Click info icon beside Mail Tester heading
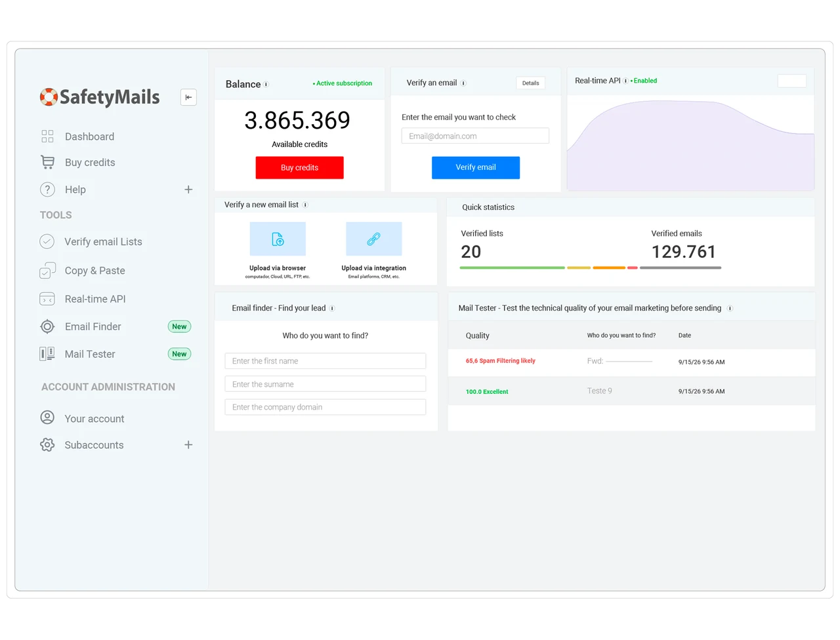Screen dimensions: 840x640 pos(730,309)
